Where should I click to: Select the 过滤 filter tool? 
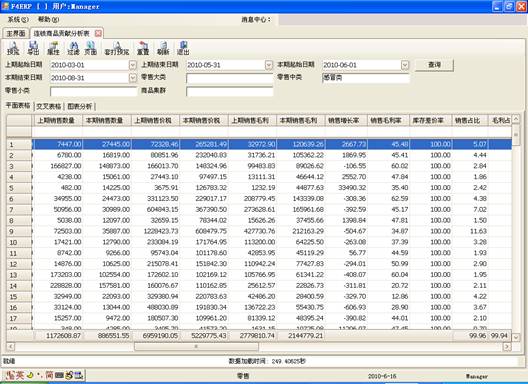pos(73,48)
